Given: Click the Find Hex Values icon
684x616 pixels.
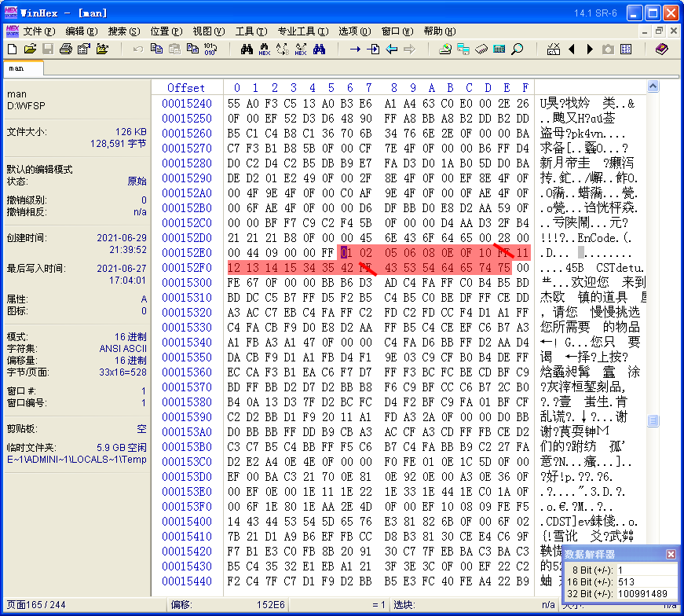Looking at the screenshot, I should 265,49.
